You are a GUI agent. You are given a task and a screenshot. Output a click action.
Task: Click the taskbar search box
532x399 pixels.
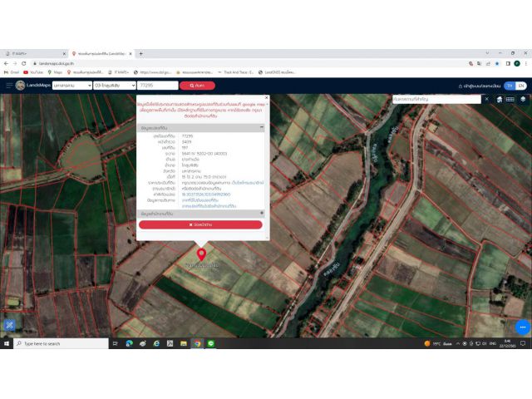(x=61, y=343)
